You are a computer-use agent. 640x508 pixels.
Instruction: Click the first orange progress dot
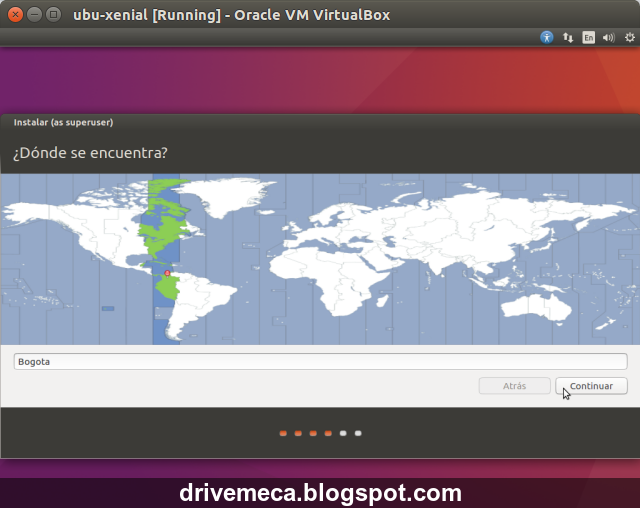[x=283, y=433]
